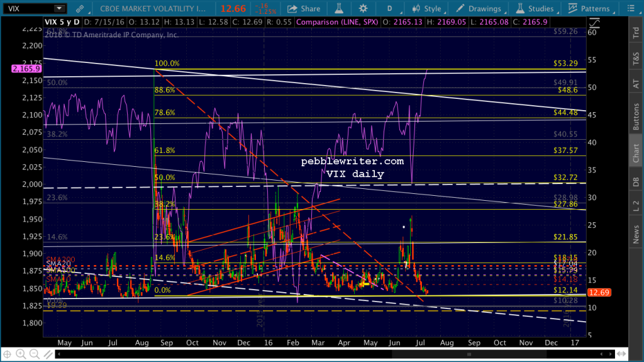The width and height of the screenshot is (644, 362).
Task: Open the flask research icon
Action: click(339, 8)
